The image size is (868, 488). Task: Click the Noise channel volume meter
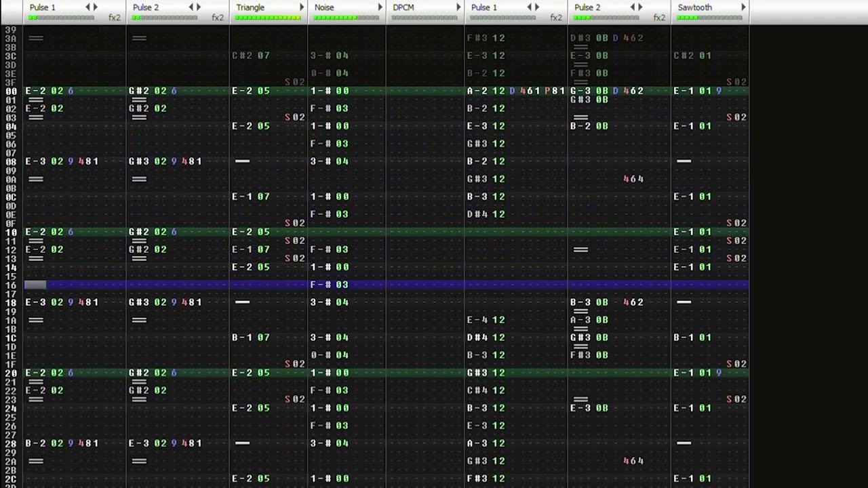(346, 18)
